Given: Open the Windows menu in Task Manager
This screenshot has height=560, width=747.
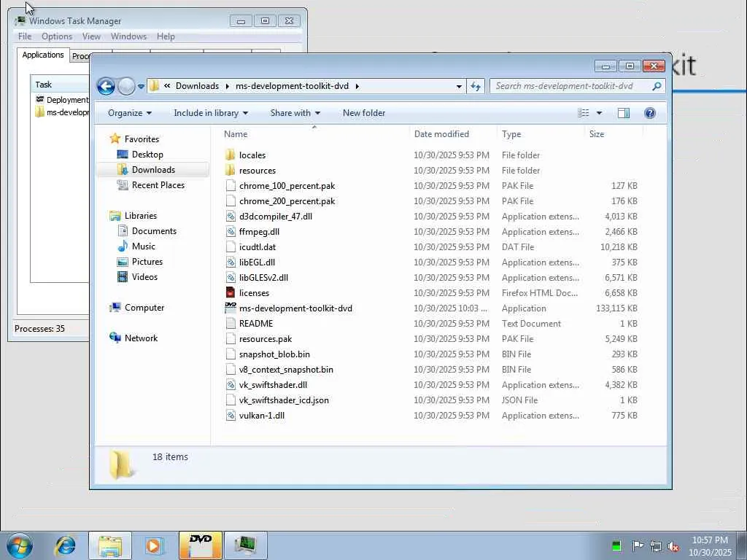Looking at the screenshot, I should 128,36.
